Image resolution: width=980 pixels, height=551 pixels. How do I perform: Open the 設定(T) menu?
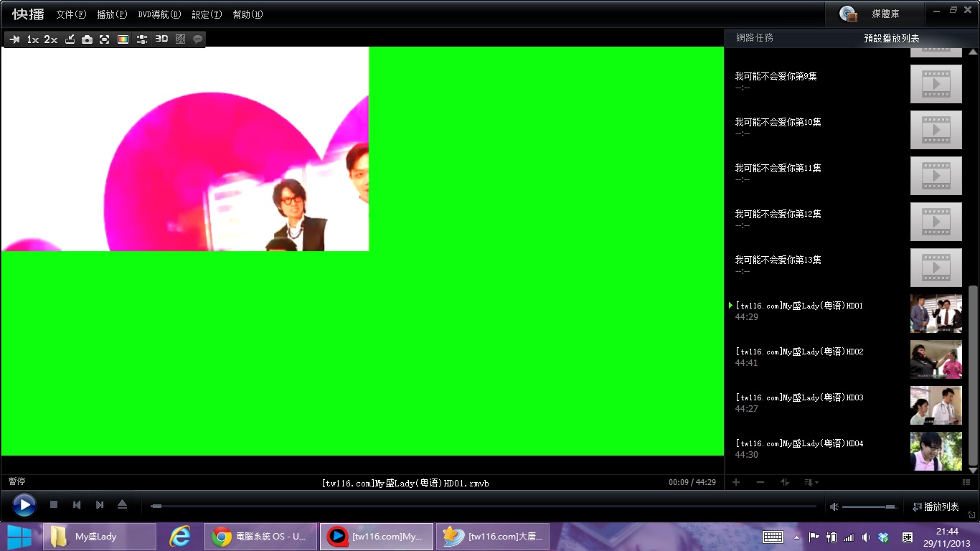(x=207, y=14)
